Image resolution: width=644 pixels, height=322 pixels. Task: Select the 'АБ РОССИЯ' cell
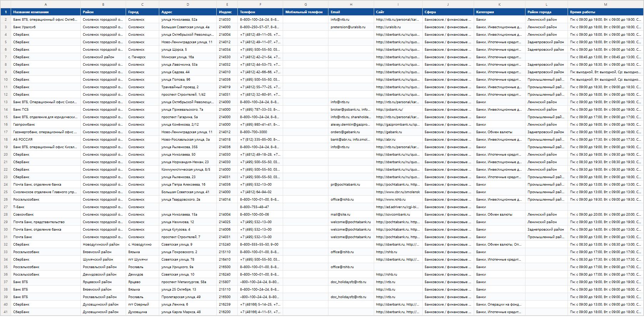point(46,140)
